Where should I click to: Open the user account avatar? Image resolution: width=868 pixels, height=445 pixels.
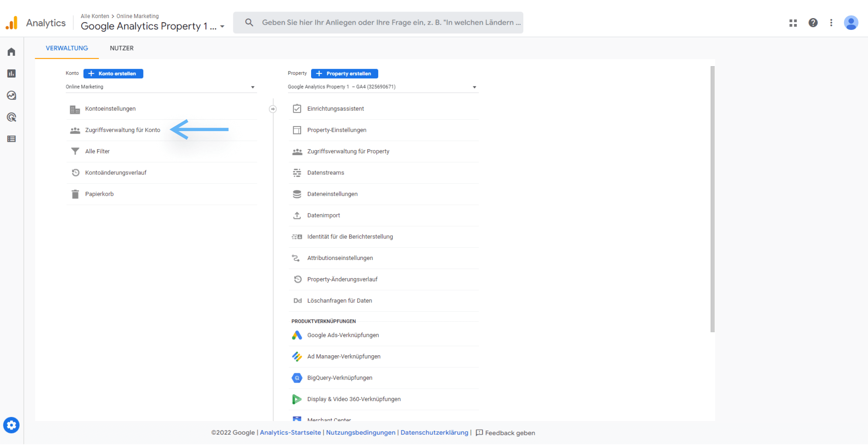[851, 23]
